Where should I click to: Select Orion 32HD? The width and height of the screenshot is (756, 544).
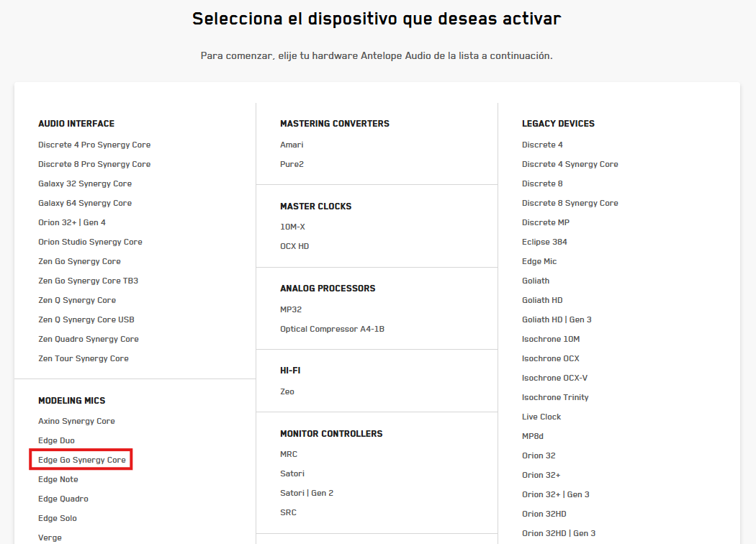(x=544, y=514)
